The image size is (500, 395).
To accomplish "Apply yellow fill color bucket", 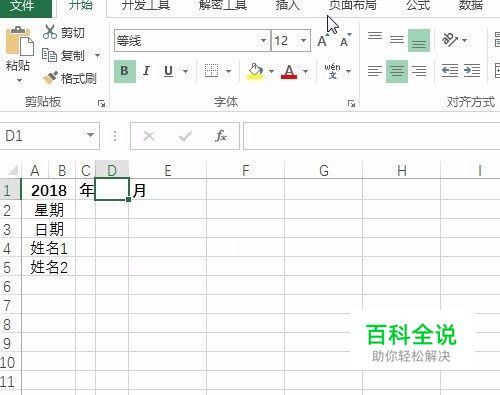I will click(255, 71).
